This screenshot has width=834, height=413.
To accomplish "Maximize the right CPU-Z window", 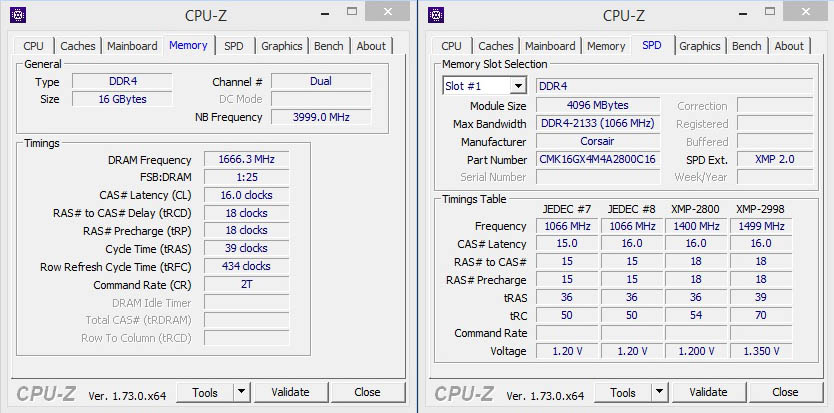I will 770,12.
